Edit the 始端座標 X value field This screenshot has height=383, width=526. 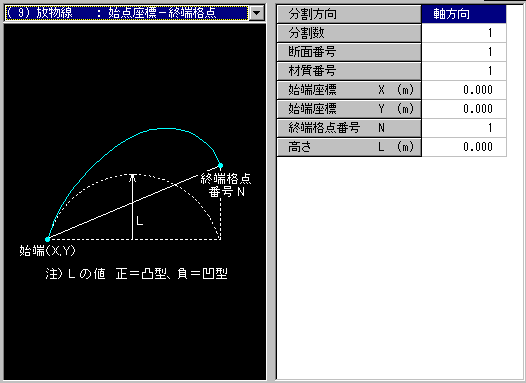coord(464,90)
